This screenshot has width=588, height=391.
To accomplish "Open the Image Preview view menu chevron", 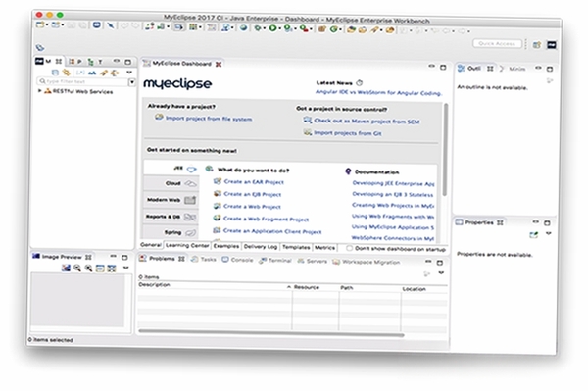I will pyautogui.click(x=126, y=268).
